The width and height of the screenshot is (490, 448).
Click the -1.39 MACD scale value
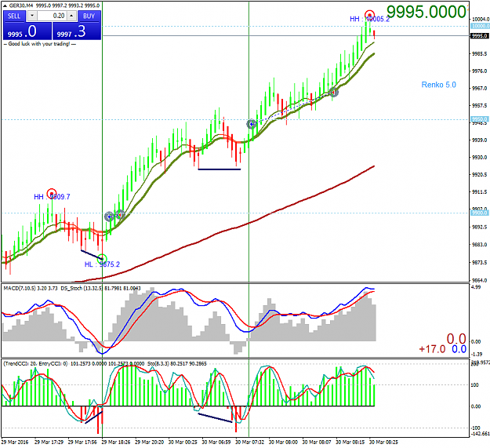[477, 354]
